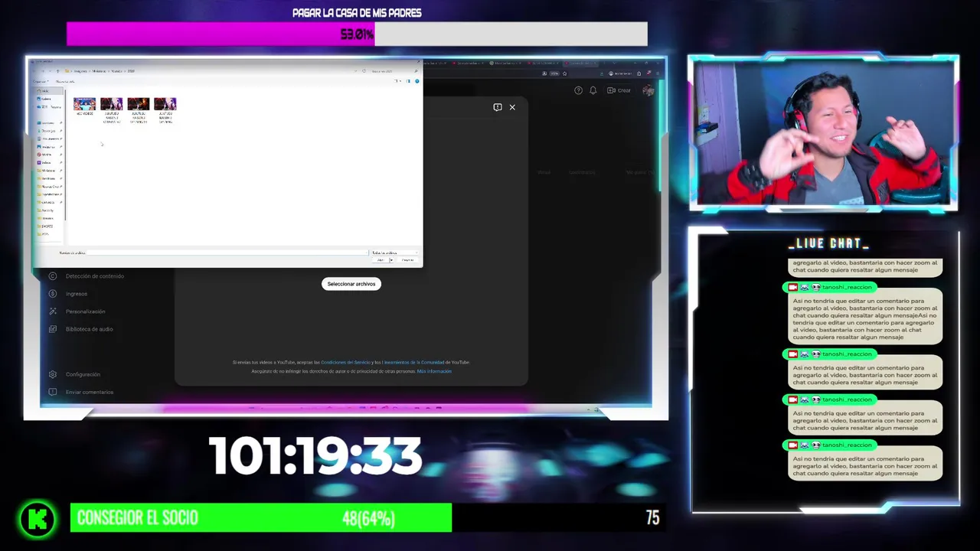
Task: Click the Configuración gear icon
Action: point(53,374)
